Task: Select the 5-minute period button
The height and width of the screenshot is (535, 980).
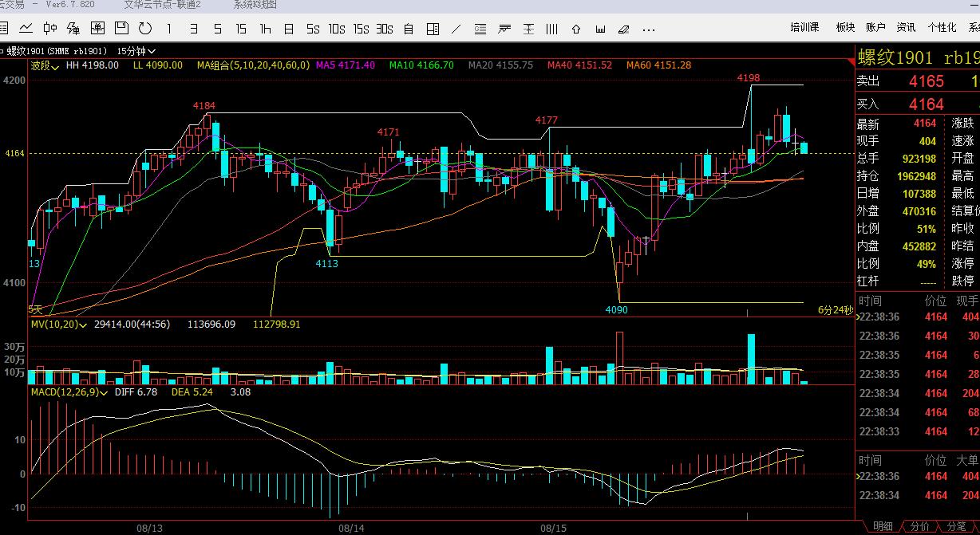Action: 217,29
